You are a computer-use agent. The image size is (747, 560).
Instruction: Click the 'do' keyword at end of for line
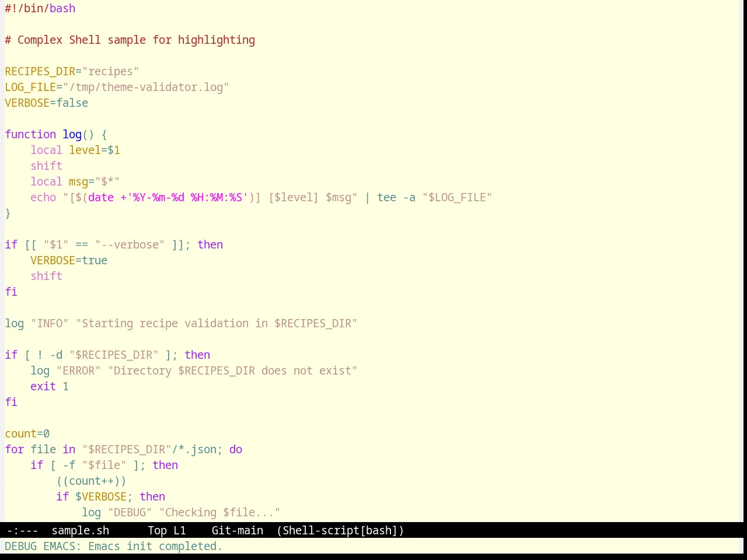pos(236,449)
